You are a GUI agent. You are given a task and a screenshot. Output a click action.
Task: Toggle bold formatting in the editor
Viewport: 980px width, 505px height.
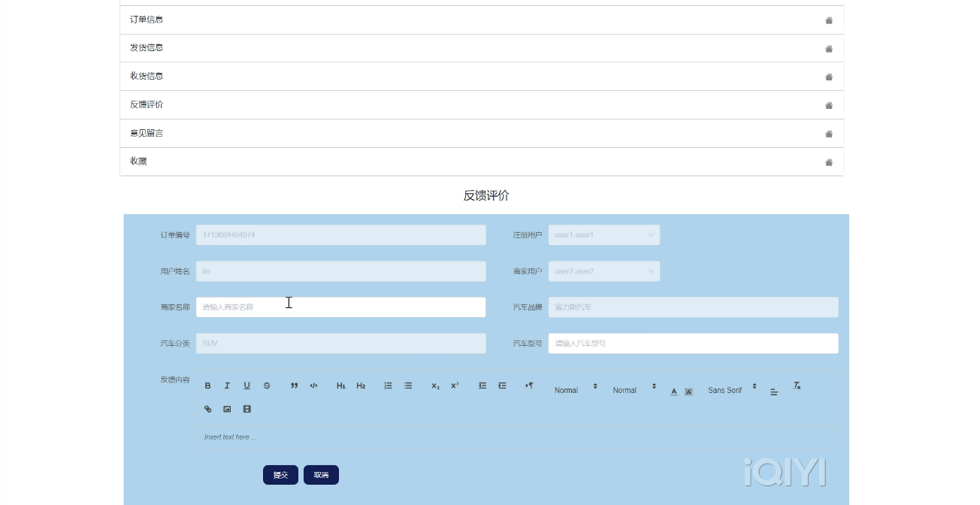click(x=208, y=386)
